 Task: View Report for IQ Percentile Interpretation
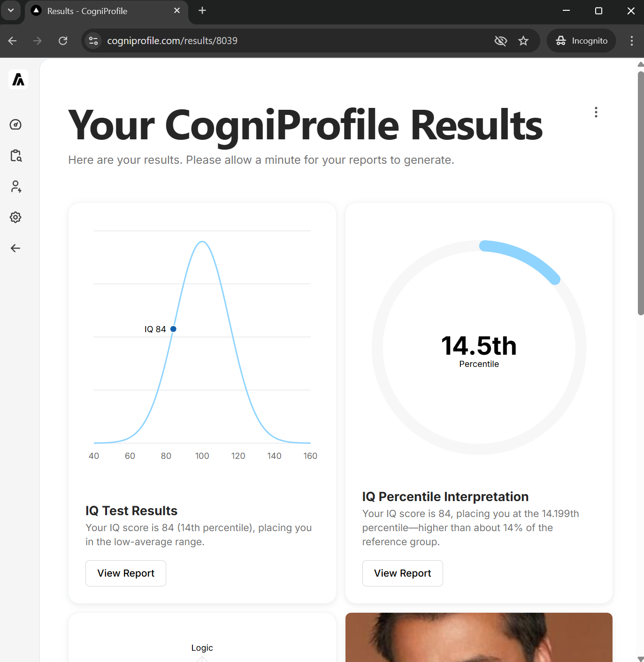coord(402,573)
